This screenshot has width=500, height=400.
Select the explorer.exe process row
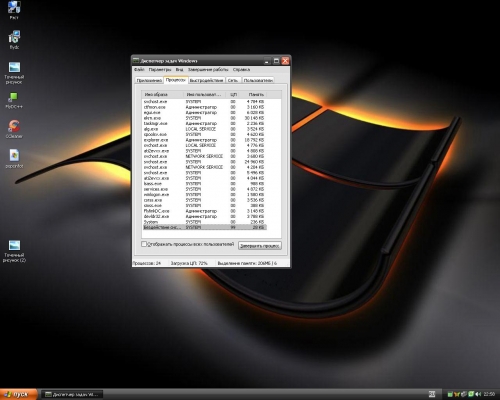pyautogui.click(x=204, y=140)
